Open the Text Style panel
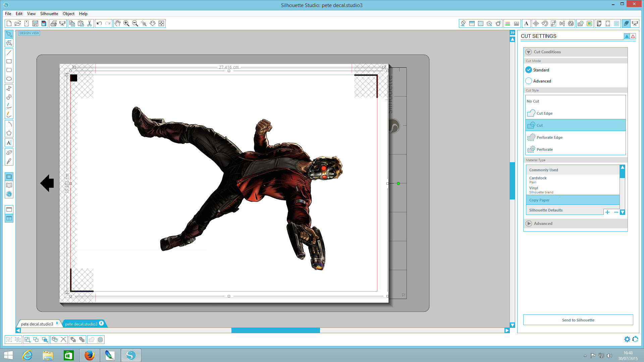The width and height of the screenshot is (644, 362). pos(526,23)
